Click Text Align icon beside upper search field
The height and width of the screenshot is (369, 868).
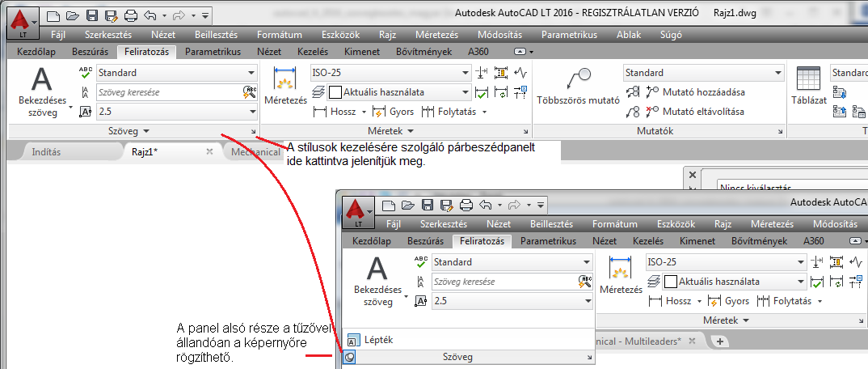coord(85,92)
